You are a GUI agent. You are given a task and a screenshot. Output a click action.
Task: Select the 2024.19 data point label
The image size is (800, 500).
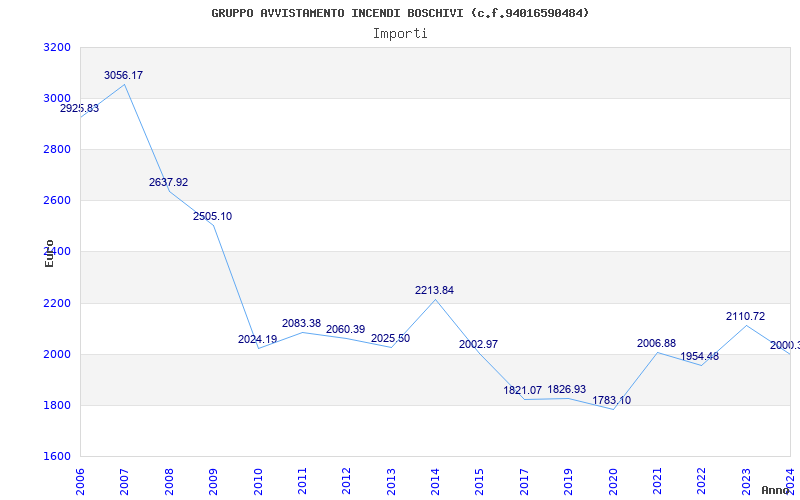[258, 339]
